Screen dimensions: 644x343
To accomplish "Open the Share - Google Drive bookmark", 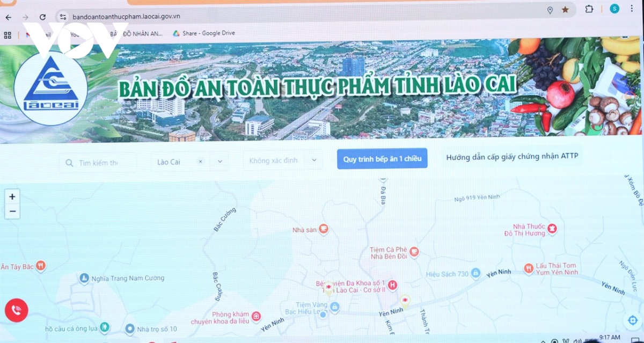I will (x=203, y=33).
